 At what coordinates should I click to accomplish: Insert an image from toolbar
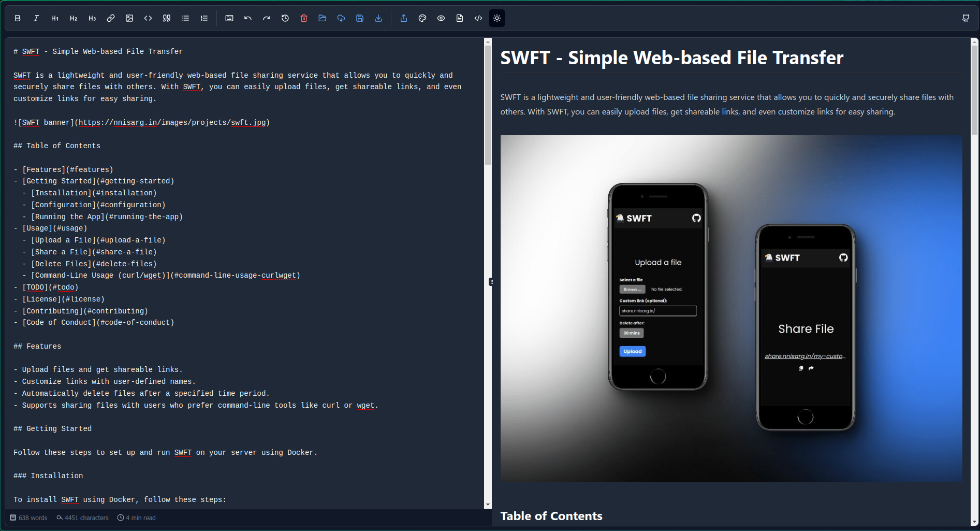coord(129,18)
